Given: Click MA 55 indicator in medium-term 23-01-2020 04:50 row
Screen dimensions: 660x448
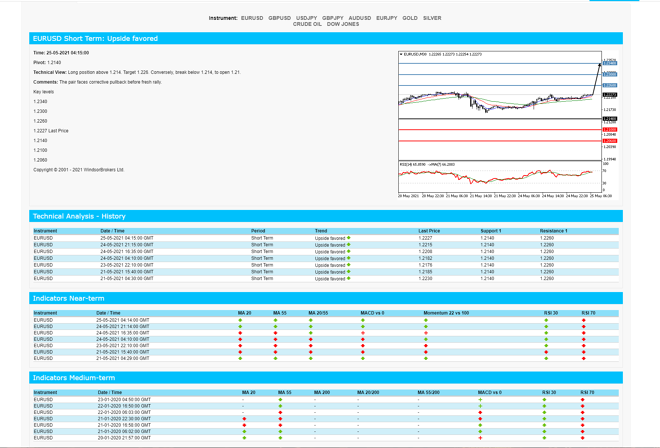Looking at the screenshot, I should (280, 400).
